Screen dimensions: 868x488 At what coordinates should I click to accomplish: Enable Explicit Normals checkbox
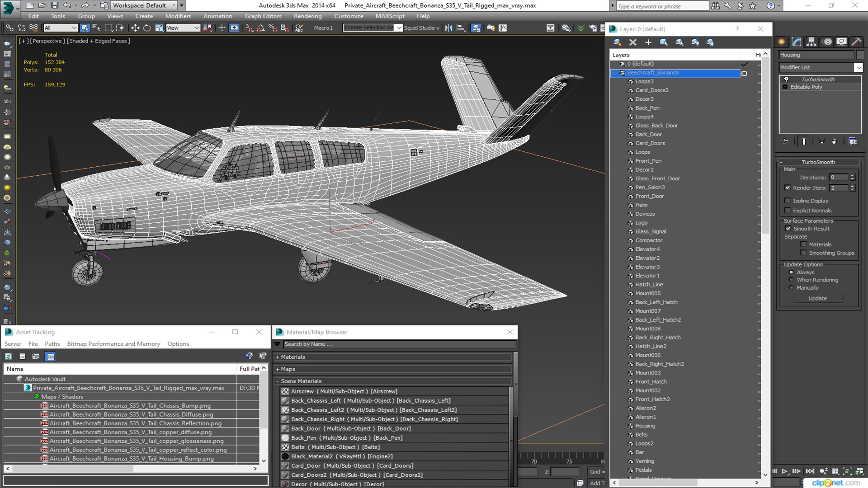788,211
